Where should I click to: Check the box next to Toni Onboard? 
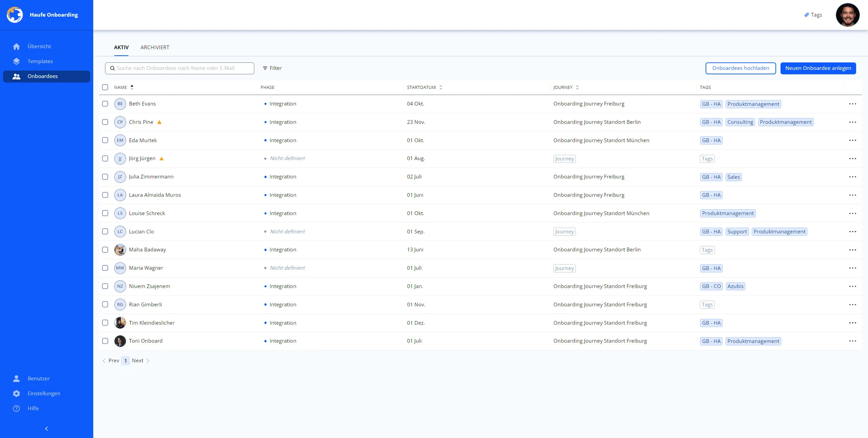tap(105, 341)
